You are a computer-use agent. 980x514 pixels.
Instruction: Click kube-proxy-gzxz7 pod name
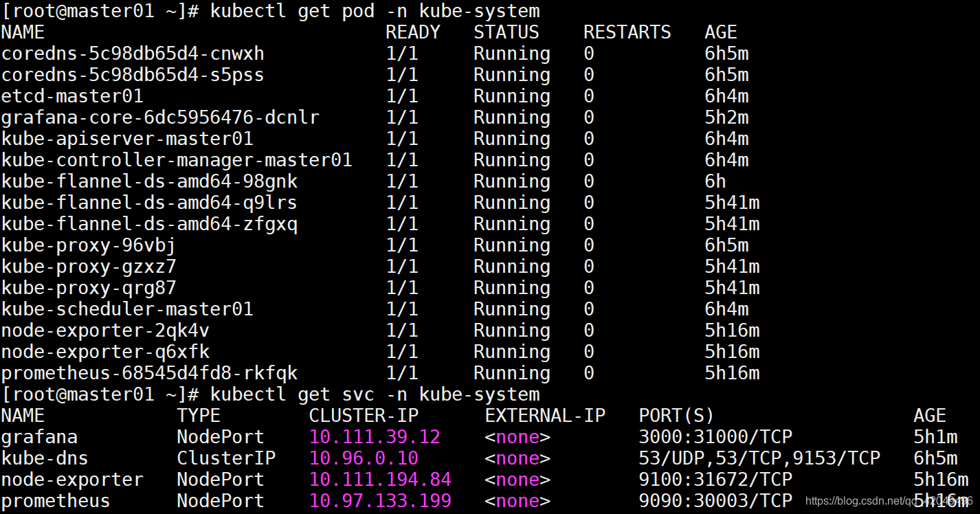89,267
